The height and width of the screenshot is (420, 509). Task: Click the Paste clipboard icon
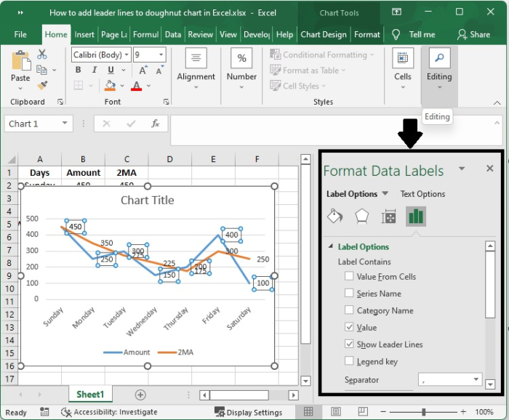pyautogui.click(x=21, y=60)
